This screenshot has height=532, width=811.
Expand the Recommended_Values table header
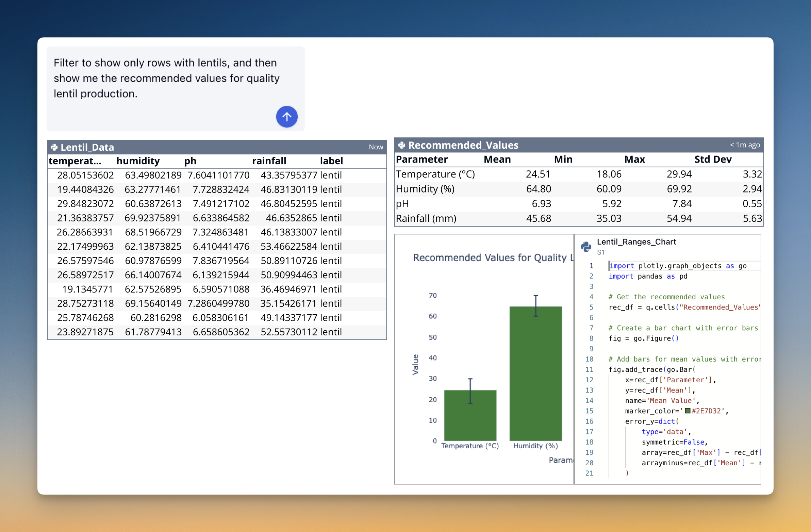click(x=463, y=145)
